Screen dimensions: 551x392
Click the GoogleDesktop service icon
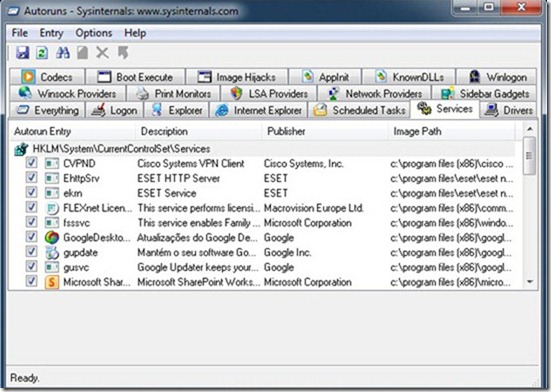click(x=52, y=238)
